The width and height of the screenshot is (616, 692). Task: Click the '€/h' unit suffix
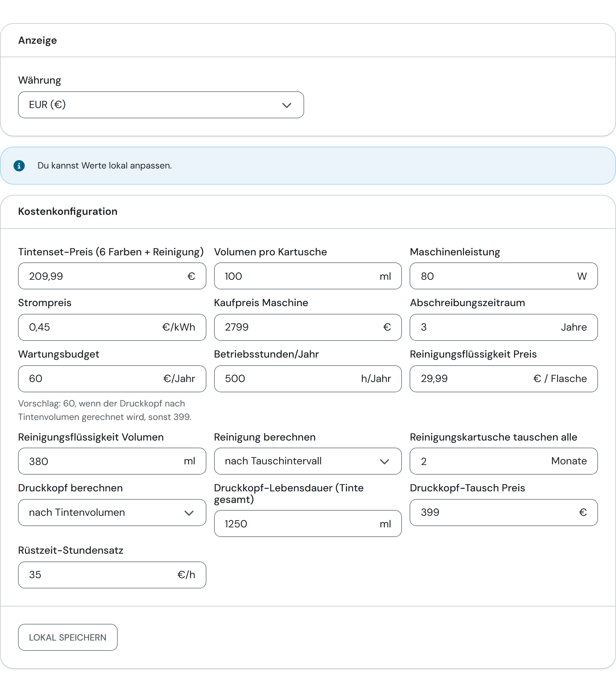pyautogui.click(x=186, y=575)
